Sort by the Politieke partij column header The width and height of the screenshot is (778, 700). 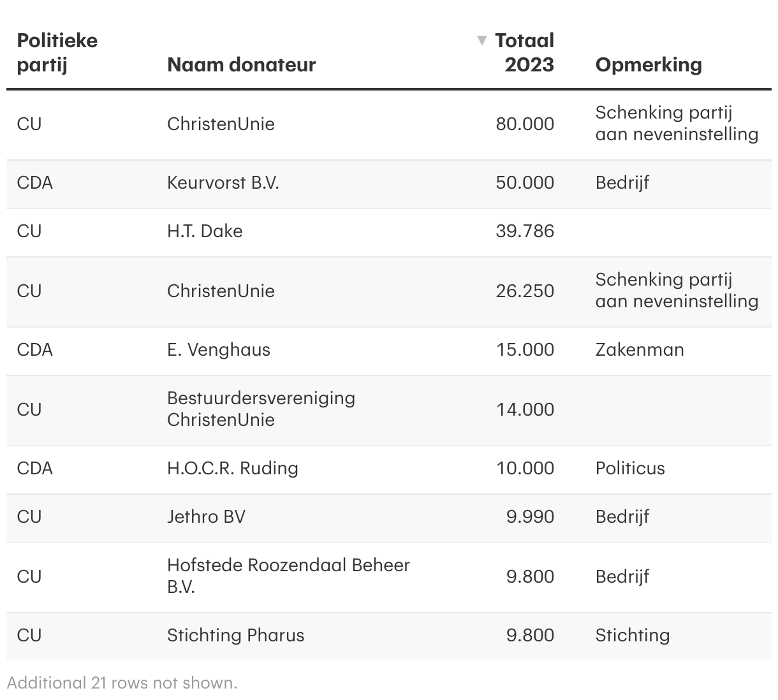click(x=57, y=52)
